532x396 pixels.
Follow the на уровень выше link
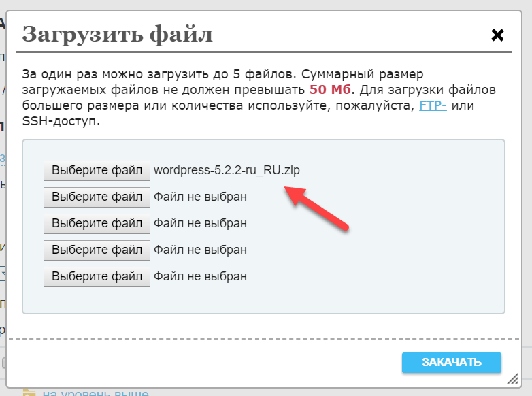click(95, 393)
